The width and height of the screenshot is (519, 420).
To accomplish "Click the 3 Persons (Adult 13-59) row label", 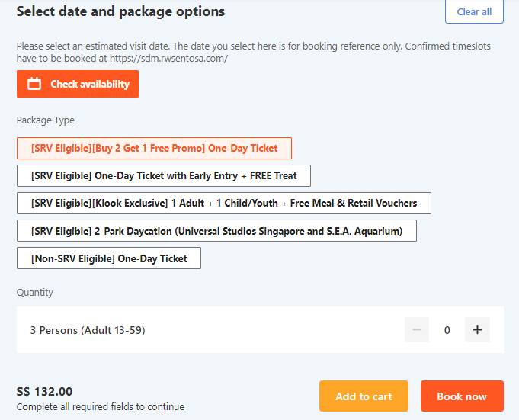I will point(88,330).
